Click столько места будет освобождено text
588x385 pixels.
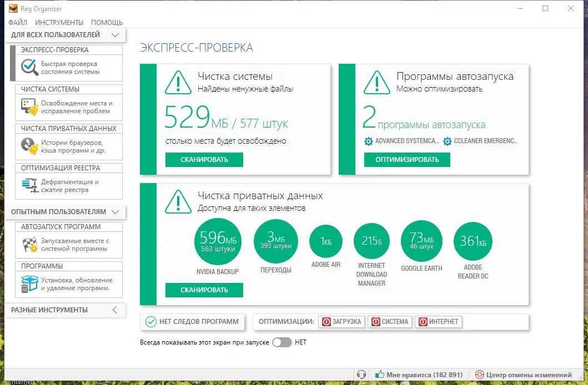pos(226,141)
